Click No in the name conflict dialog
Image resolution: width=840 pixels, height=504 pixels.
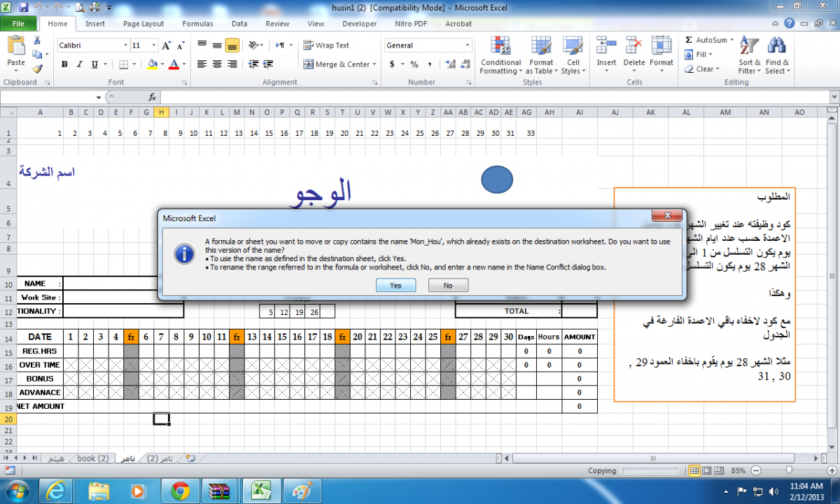click(448, 286)
